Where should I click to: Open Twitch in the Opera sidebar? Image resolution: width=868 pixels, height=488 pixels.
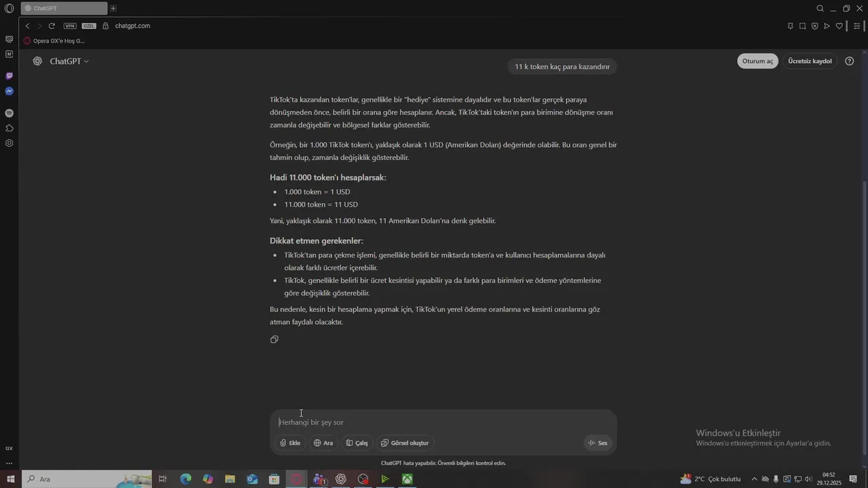[x=9, y=76]
